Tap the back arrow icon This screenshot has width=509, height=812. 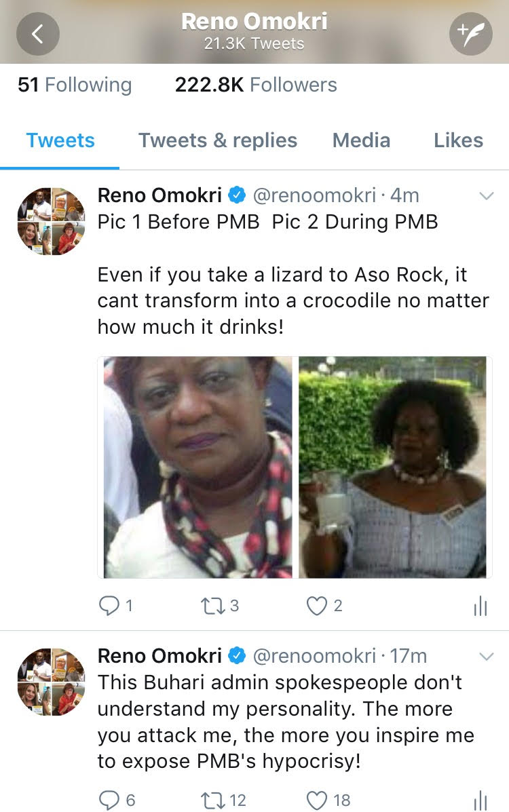(x=38, y=34)
